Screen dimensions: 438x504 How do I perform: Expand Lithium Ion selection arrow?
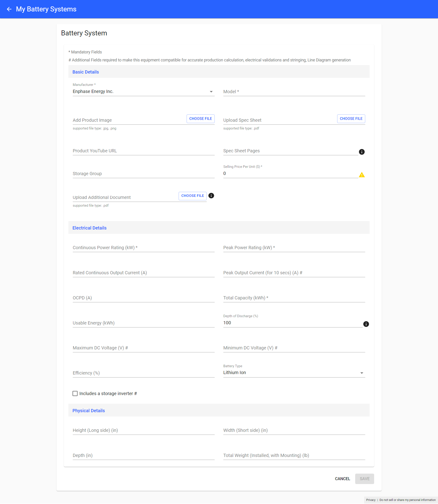[x=362, y=373]
